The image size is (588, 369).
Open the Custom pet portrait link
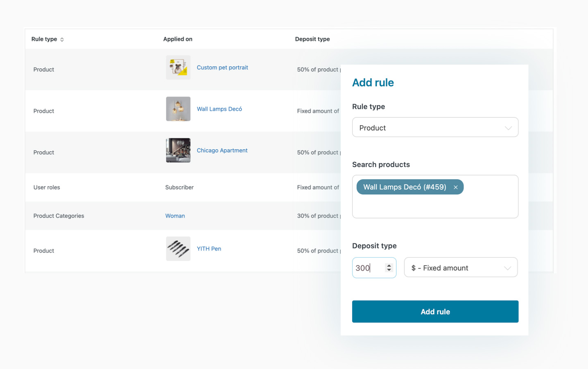coord(222,67)
